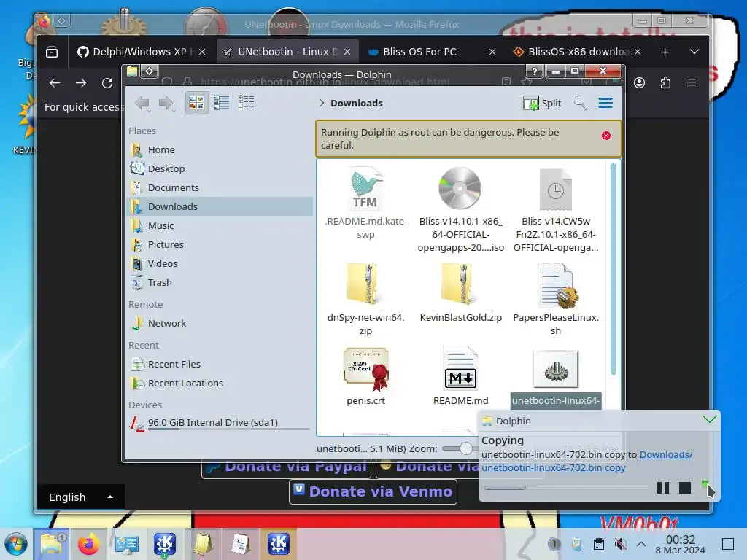Viewport: 747px width, 560px height.
Task: Switch Dolphin to details view mode
Action: coord(247,103)
